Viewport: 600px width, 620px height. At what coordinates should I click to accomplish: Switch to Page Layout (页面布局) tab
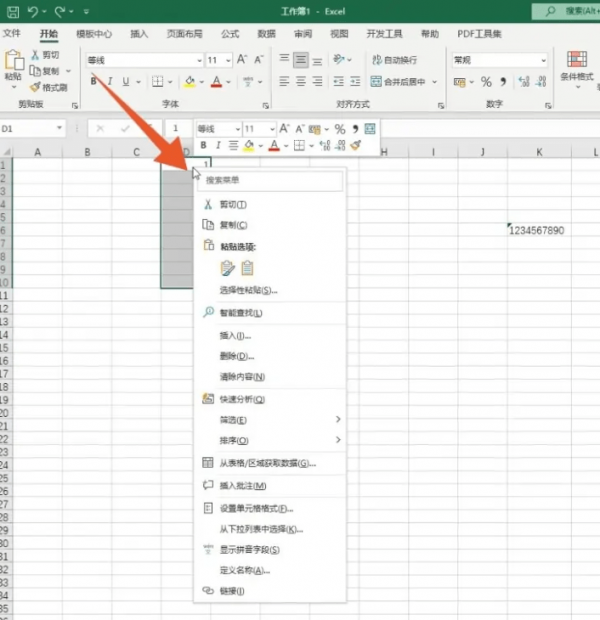pyautogui.click(x=184, y=34)
